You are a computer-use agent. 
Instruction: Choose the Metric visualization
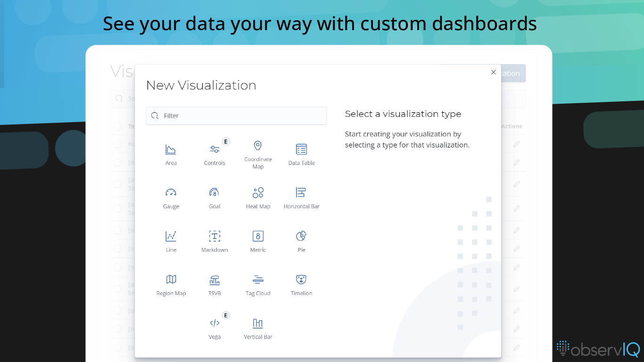pos(258,240)
